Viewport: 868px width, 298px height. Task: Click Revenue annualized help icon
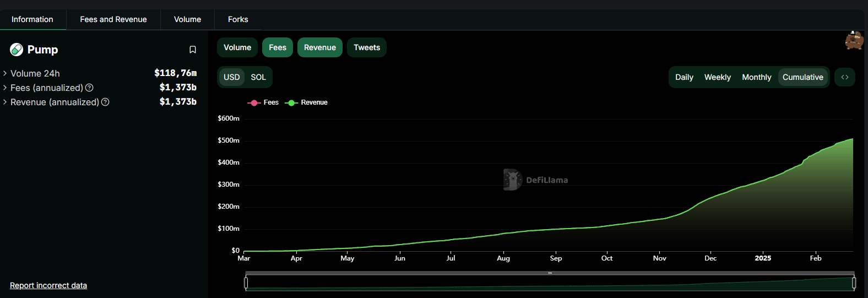click(x=105, y=102)
